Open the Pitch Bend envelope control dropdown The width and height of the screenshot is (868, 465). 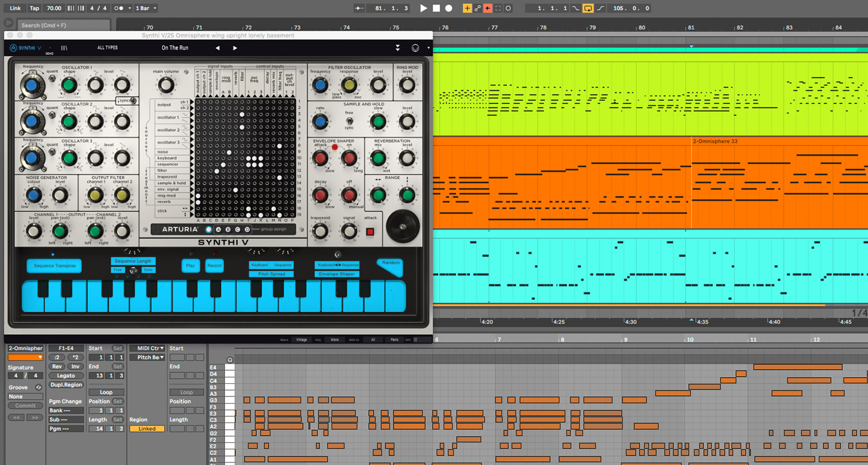coord(147,358)
